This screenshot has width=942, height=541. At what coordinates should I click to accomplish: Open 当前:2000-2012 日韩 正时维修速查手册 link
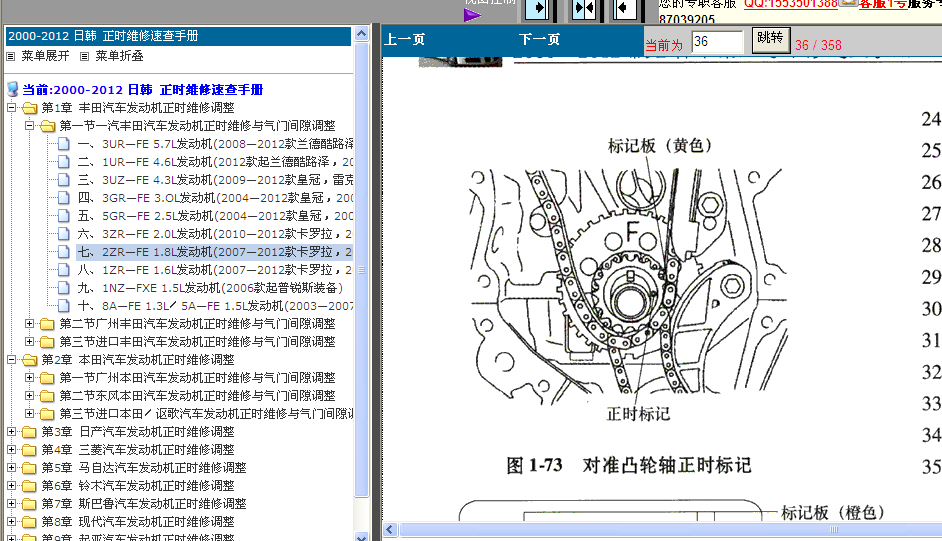tap(143, 90)
